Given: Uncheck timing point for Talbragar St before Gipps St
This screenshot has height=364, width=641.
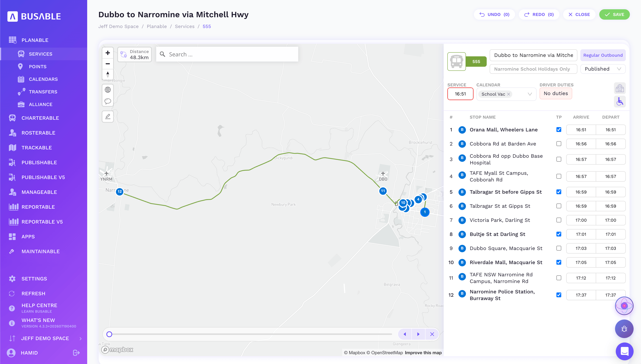Looking at the screenshot, I should [559, 192].
